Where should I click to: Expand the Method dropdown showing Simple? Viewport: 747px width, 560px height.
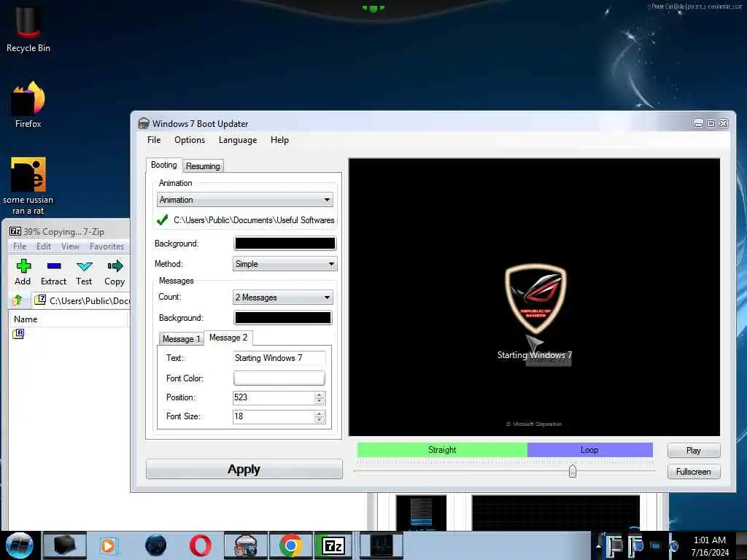[285, 264]
